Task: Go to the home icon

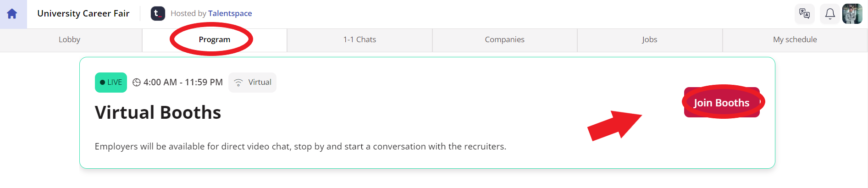Action: pos(12,14)
